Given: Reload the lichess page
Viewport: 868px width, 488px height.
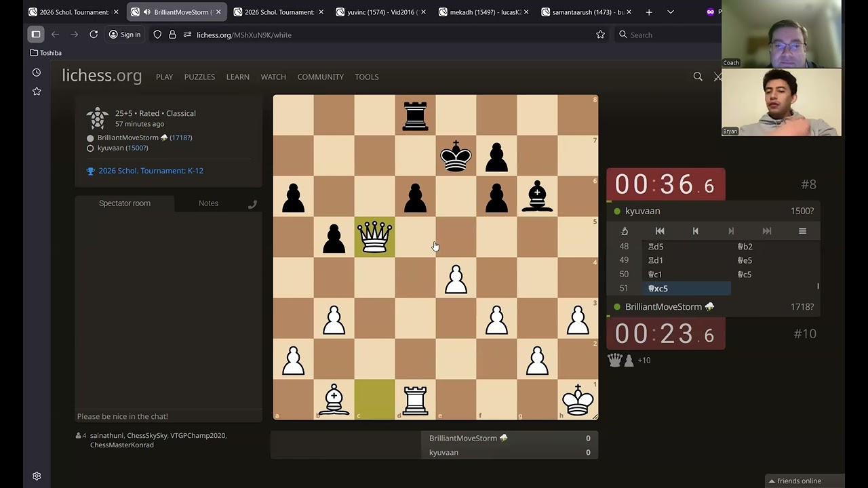Looking at the screenshot, I should coord(94,35).
